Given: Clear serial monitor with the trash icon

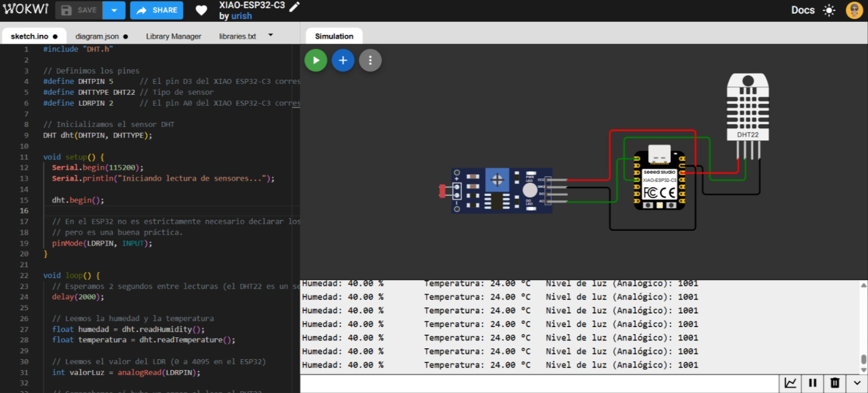Looking at the screenshot, I should pyautogui.click(x=835, y=383).
